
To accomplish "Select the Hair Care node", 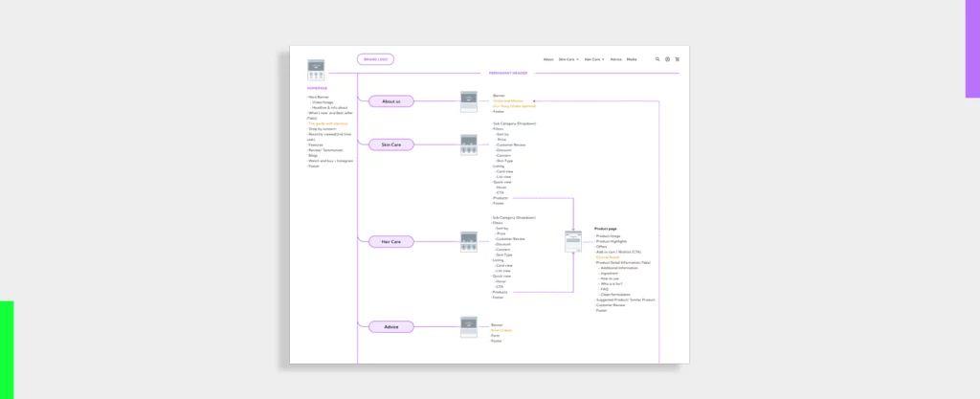I will point(391,242).
